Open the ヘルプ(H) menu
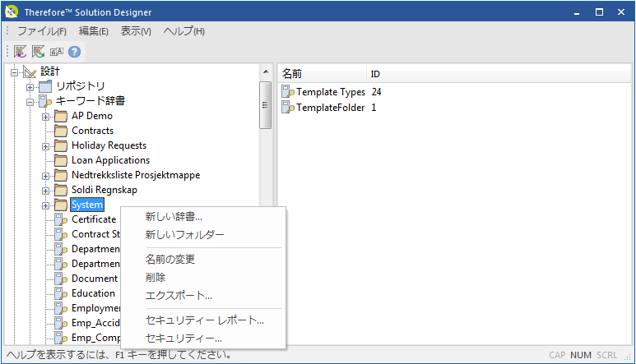 [183, 31]
